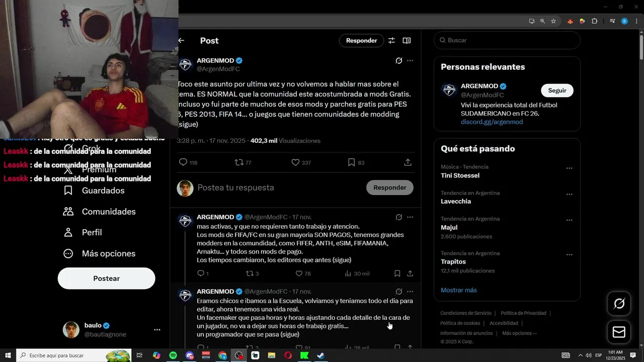Follow ARGENMOD with the Seguir button
This screenshot has width=644, height=362.
pyautogui.click(x=557, y=90)
